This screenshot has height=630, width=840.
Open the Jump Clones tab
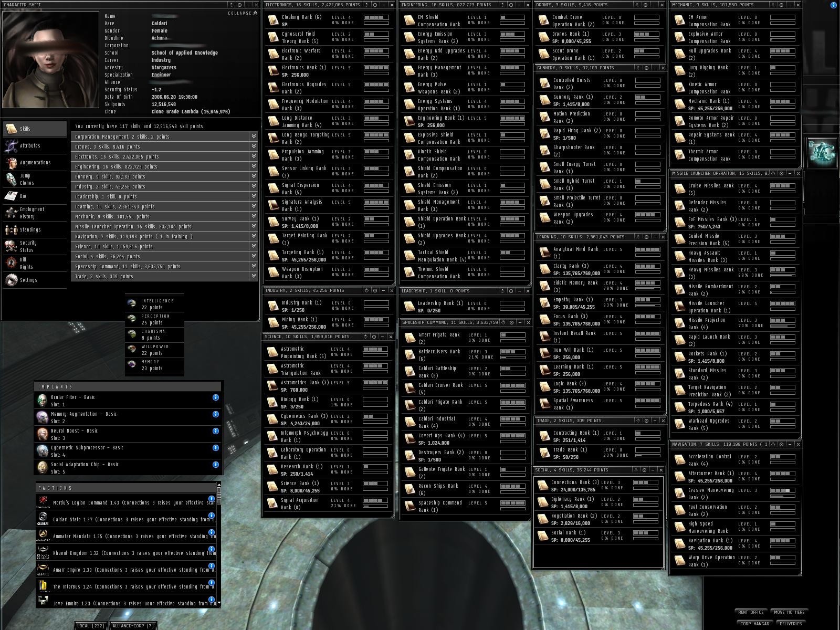point(35,179)
